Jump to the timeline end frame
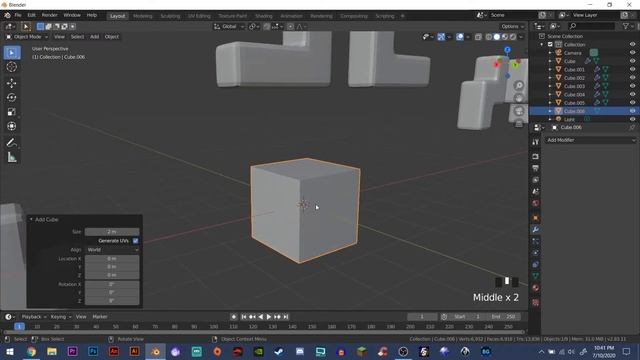This screenshot has width=640, height=360. pos(286,317)
